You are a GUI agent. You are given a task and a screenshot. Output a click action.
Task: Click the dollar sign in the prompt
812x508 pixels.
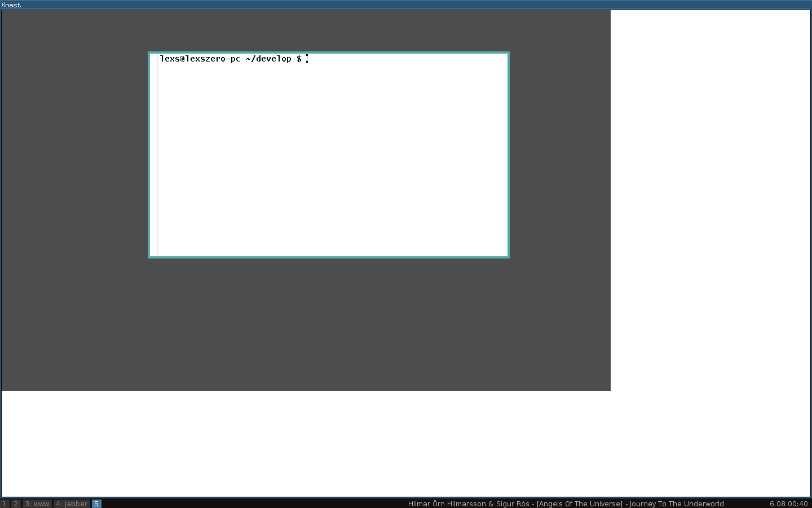299,59
